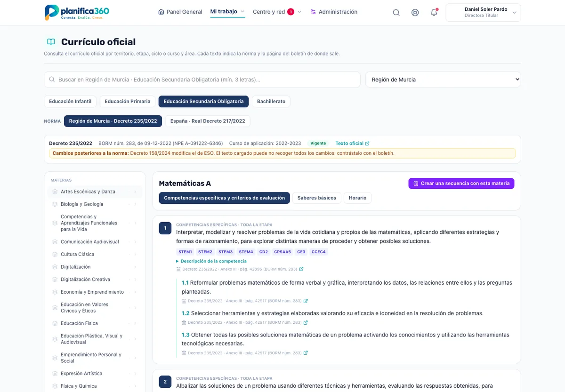
Task: Open the Texto oficial link
Action: click(x=352, y=144)
